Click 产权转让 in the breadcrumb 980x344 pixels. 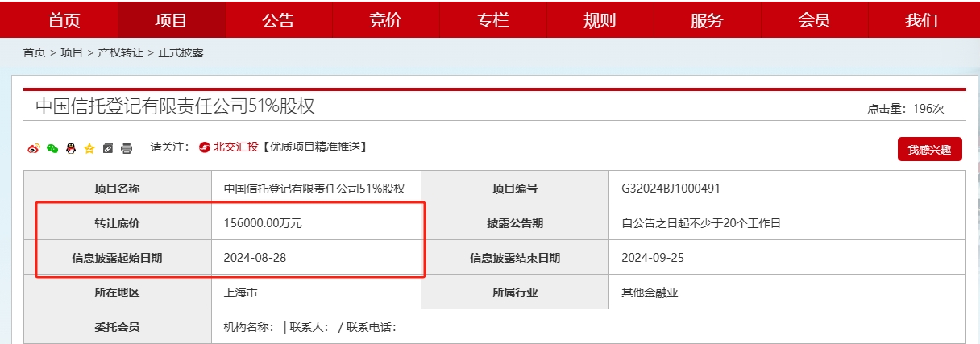[x=120, y=52]
